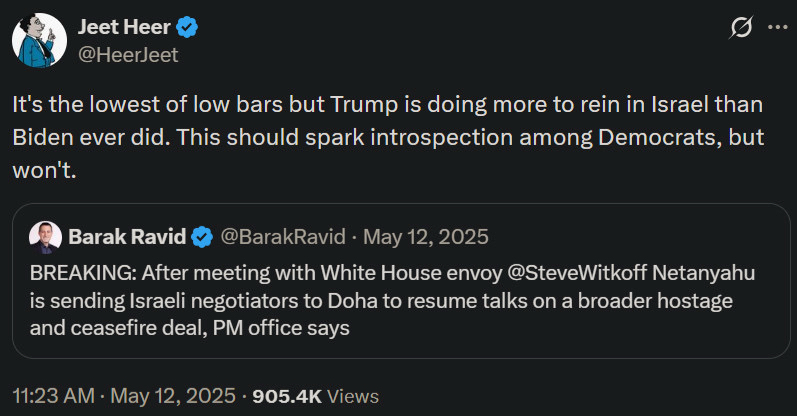Click the quoted tweet's May 12, 2025 date
This screenshot has height=416, width=797.
point(426,238)
